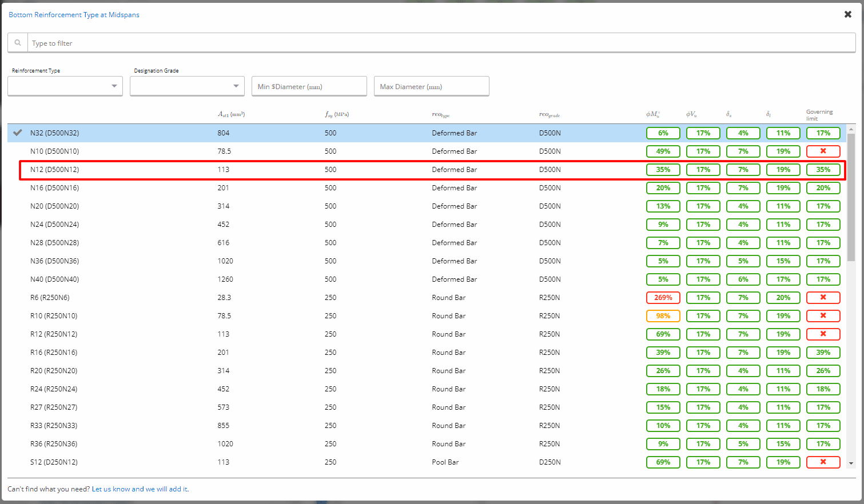Click the red X governing limit for R6

(x=823, y=298)
